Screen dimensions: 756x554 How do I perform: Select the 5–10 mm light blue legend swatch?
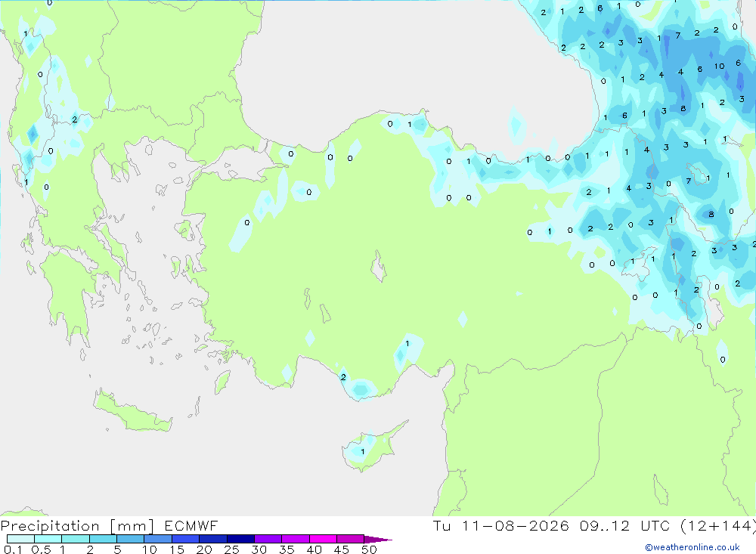[130, 539]
